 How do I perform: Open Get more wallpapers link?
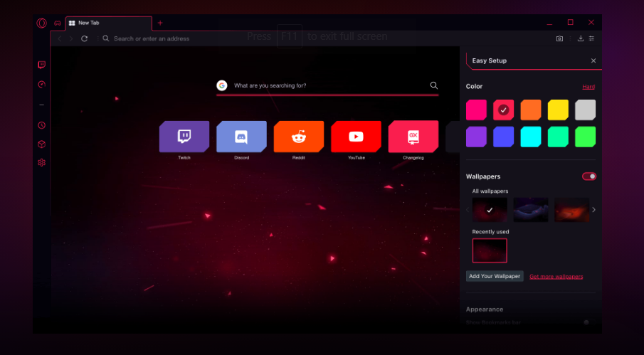556,277
